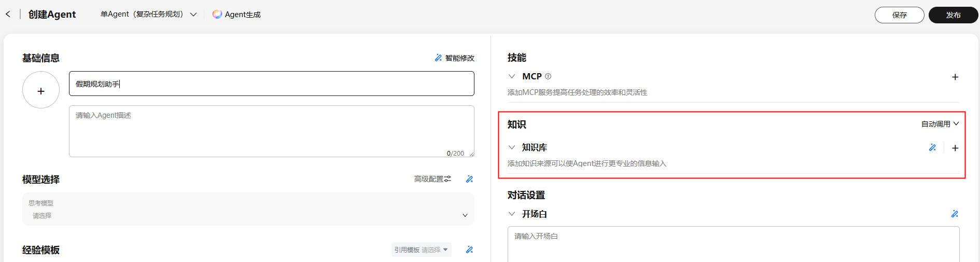Open the 自动调用 dropdown
Image resolution: width=980 pixels, height=262 pixels.
coord(940,124)
